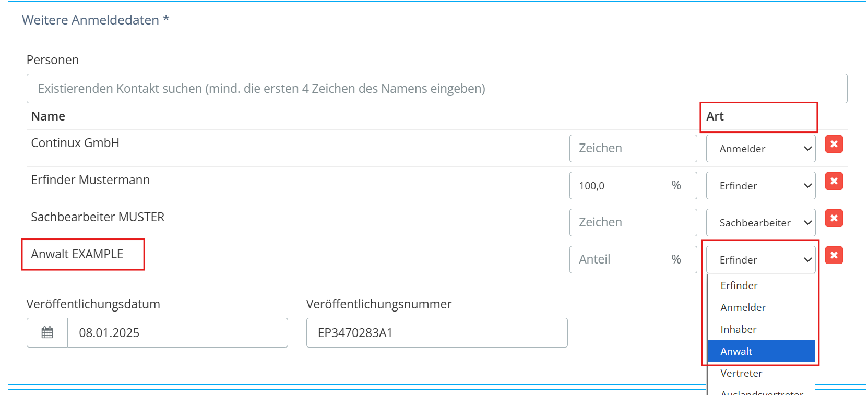Expand the Art dropdown for Erfinder Mustermann

click(x=760, y=186)
